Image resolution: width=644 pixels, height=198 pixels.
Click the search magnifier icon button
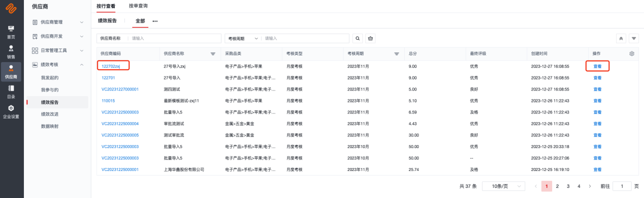(x=358, y=38)
